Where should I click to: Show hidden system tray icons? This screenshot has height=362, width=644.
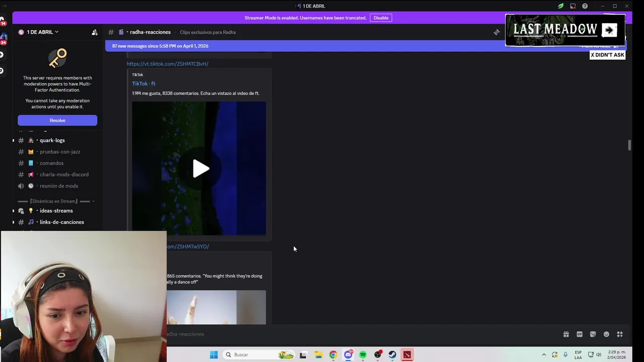coord(543,355)
